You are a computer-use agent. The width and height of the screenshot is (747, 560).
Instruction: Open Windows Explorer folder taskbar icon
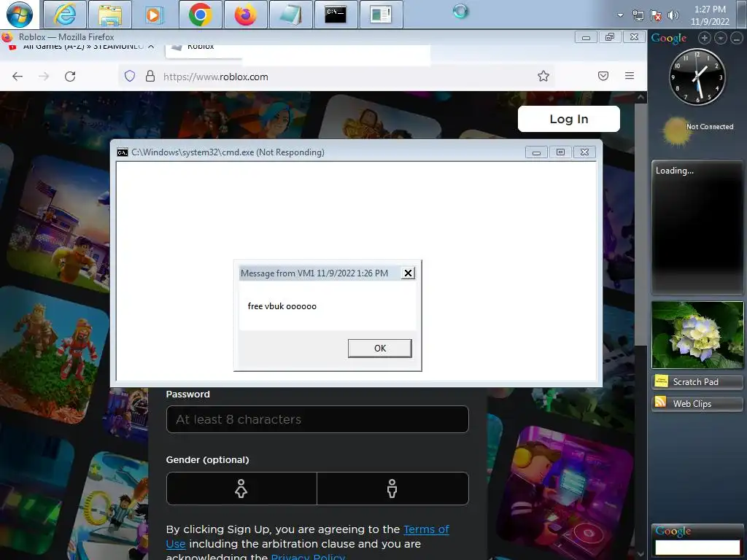coord(110,15)
